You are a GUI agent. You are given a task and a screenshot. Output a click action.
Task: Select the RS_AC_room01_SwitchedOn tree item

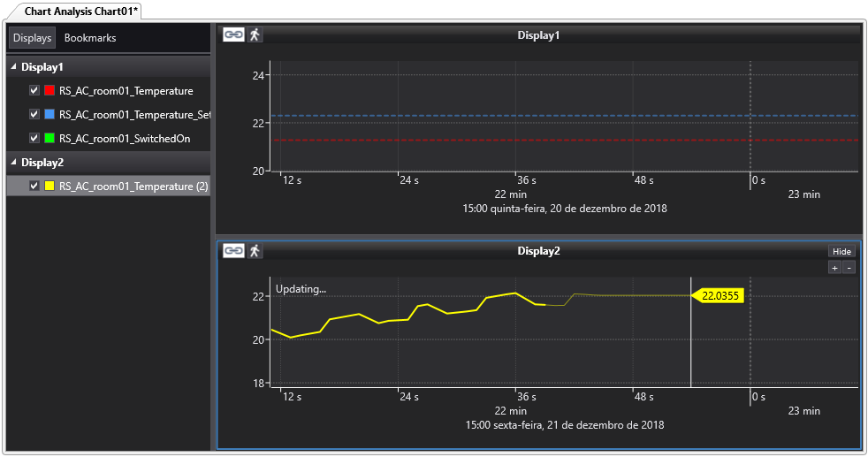coord(124,139)
